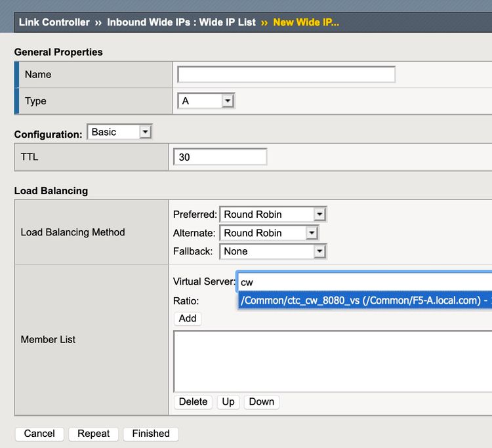Click the TTL field containing 30
This screenshot has width=492, height=448.
[220, 157]
